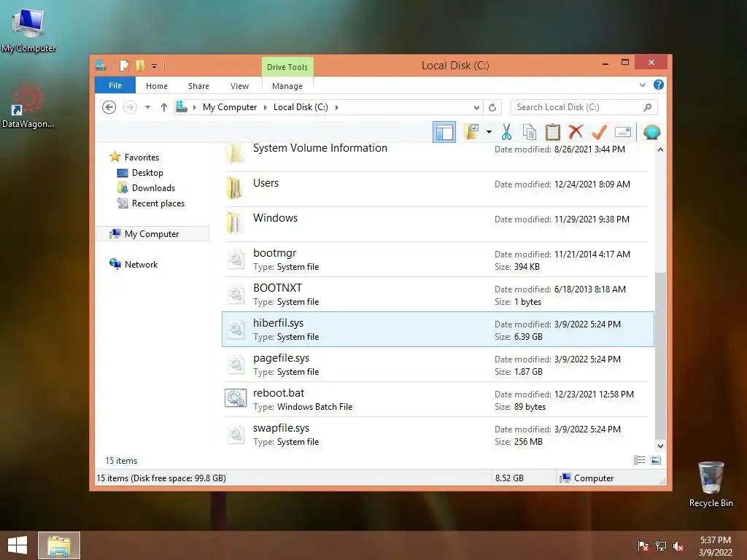Select Network in the navigation pane

141,264
